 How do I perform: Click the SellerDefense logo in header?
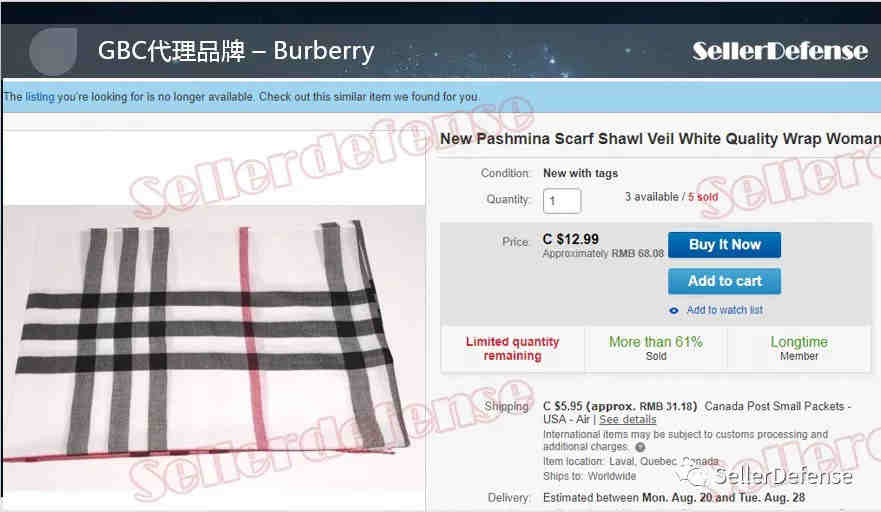pyautogui.click(x=780, y=52)
